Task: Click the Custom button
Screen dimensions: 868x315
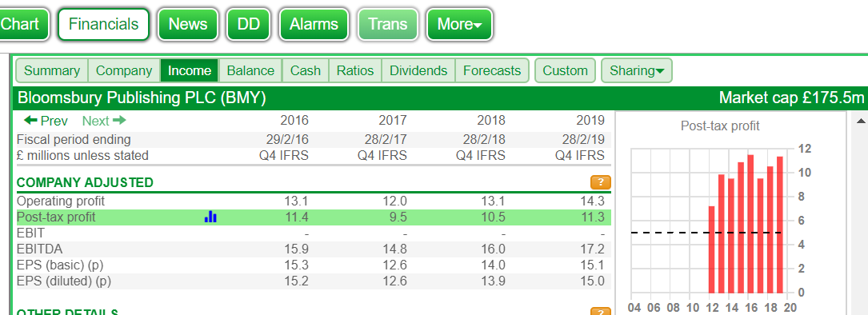Action: [565, 71]
